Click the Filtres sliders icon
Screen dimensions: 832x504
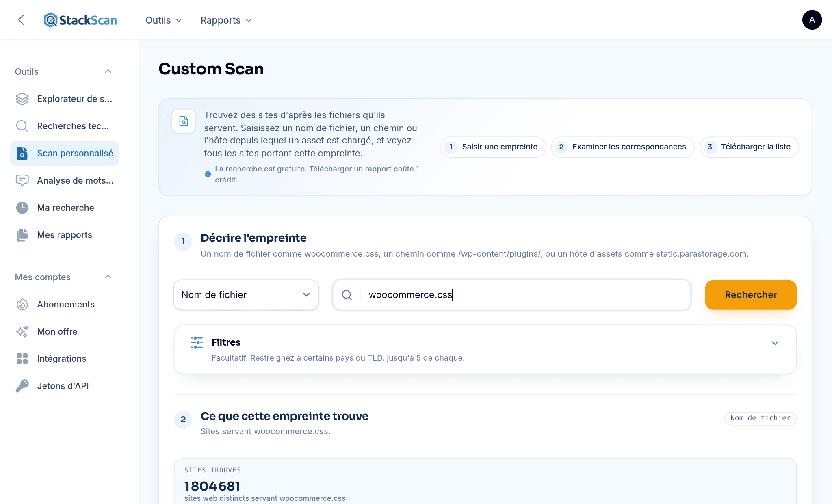tap(197, 342)
